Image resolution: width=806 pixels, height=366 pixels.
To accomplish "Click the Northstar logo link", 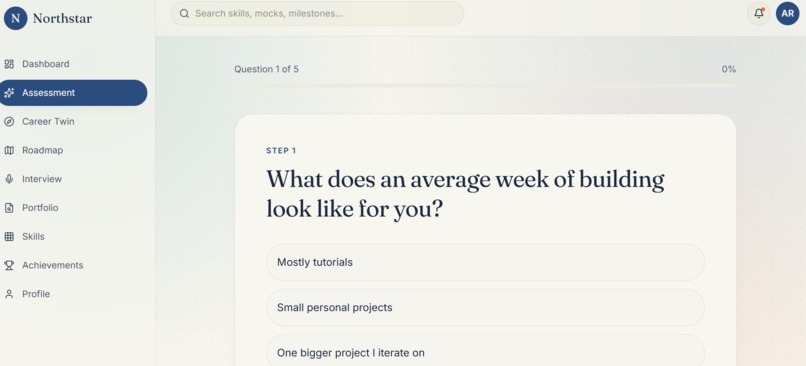I will pos(48,19).
